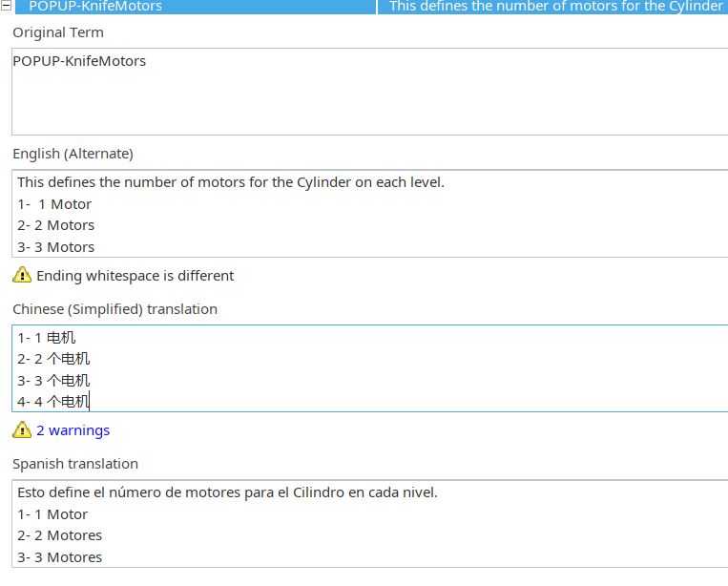Collapse the POPUP-KnifeMotors row expander
The image size is (728, 586).
[6, 6]
